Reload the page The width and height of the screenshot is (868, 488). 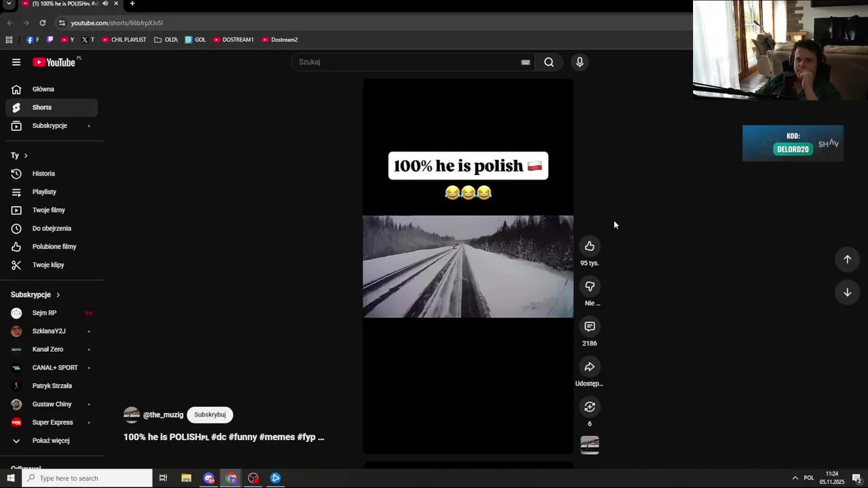(42, 23)
